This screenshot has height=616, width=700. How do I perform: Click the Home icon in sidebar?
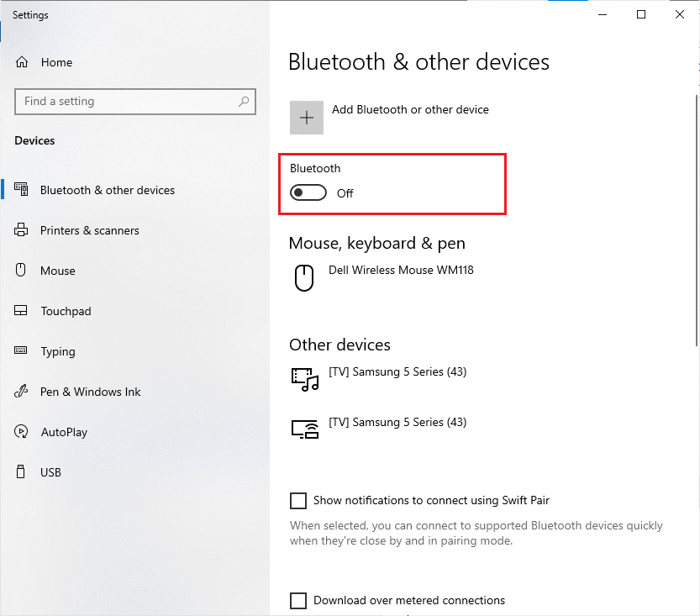click(23, 63)
